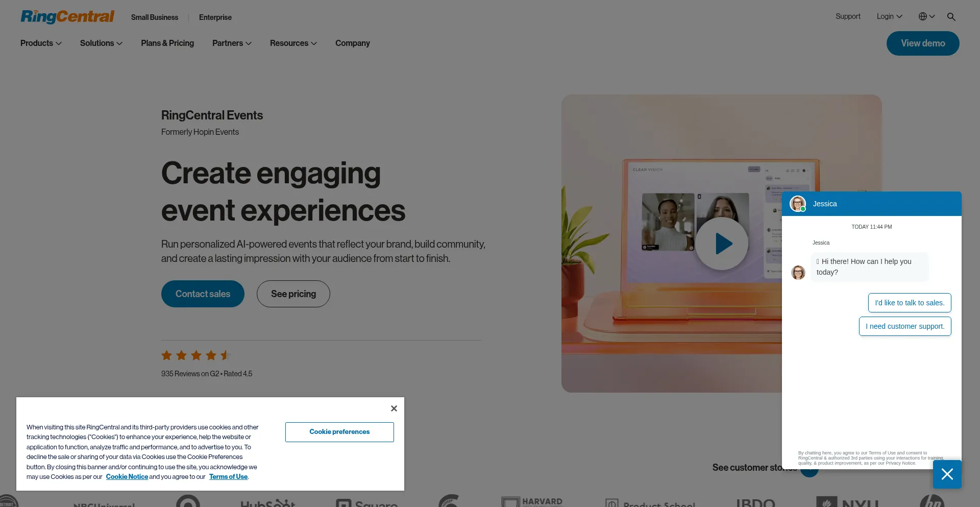Open Plans & Pricing page
Viewport: 980px width, 507px height.
pos(167,43)
